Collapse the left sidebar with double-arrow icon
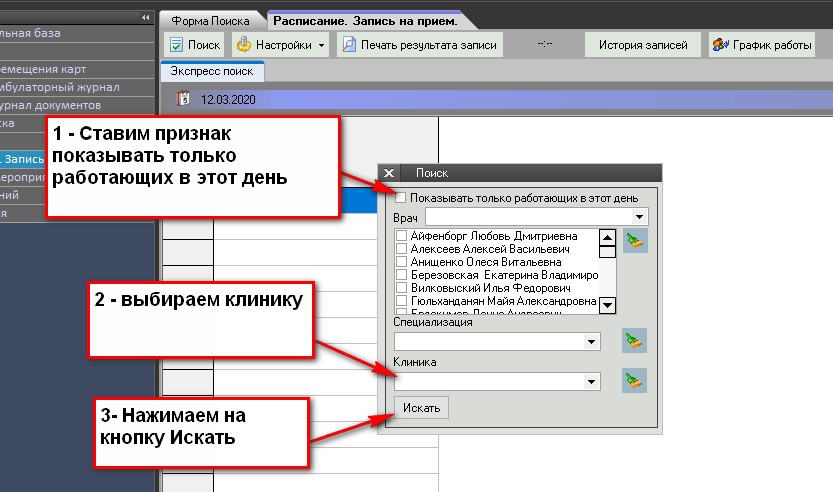Image resolution: width=833 pixels, height=492 pixels. [x=146, y=18]
